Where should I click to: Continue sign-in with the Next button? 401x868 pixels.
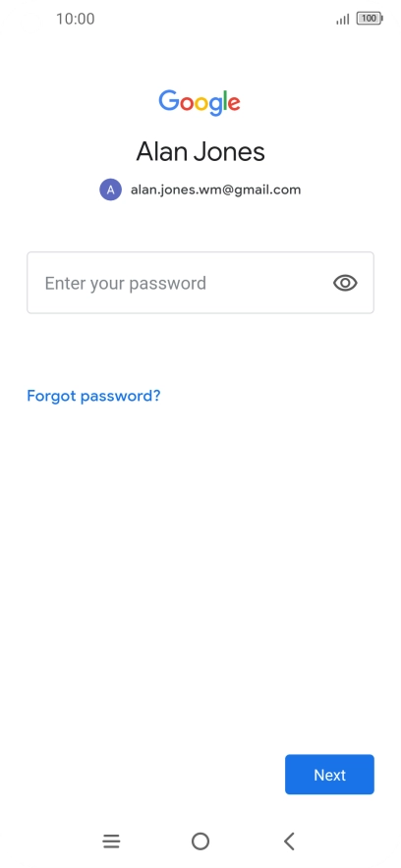click(x=329, y=775)
